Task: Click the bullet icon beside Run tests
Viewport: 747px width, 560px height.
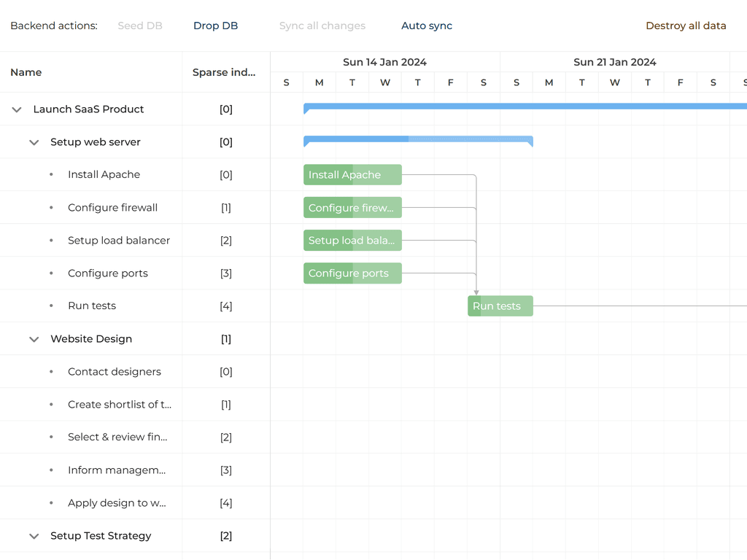Action: tap(51, 306)
